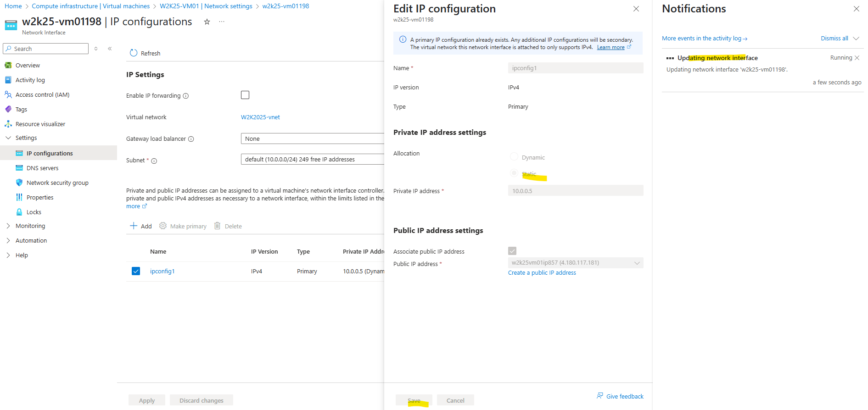Click Create a public IP address link
The height and width of the screenshot is (410, 868).
(542, 272)
